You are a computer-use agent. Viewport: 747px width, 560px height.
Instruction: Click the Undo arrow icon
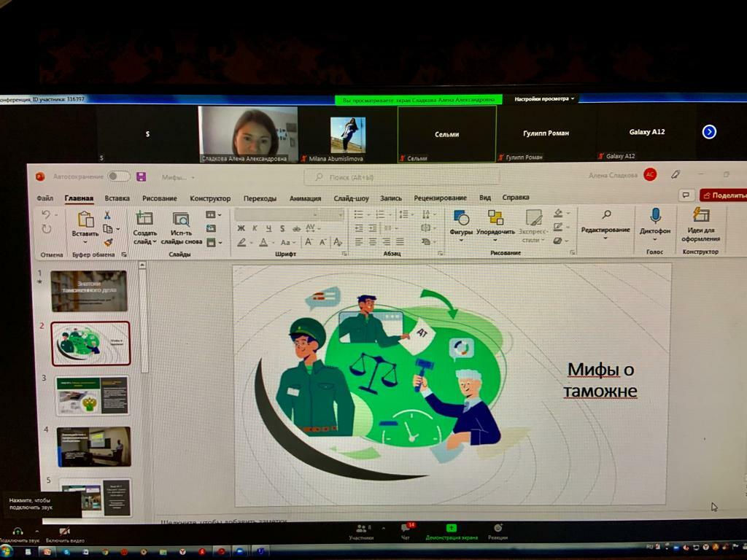click(46, 215)
